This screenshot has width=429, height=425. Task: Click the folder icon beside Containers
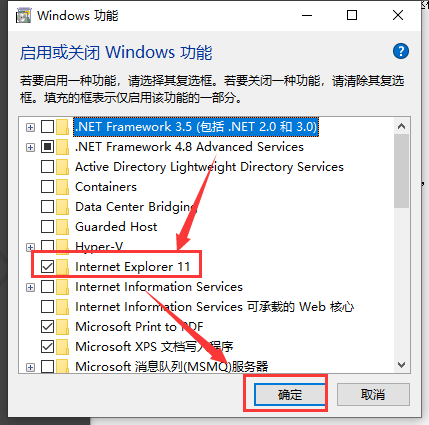[63, 187]
